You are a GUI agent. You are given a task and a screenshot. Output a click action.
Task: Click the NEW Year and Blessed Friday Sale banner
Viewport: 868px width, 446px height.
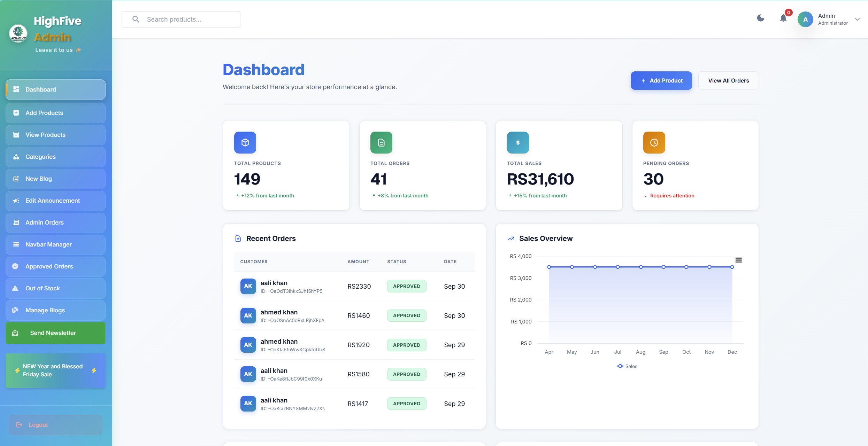point(55,370)
